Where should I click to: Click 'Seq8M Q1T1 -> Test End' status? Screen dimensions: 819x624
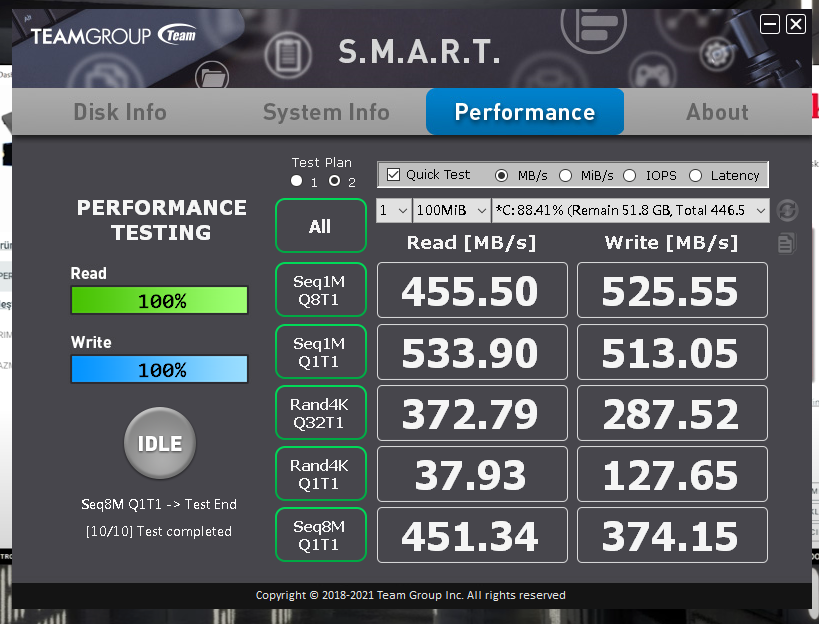point(159,504)
